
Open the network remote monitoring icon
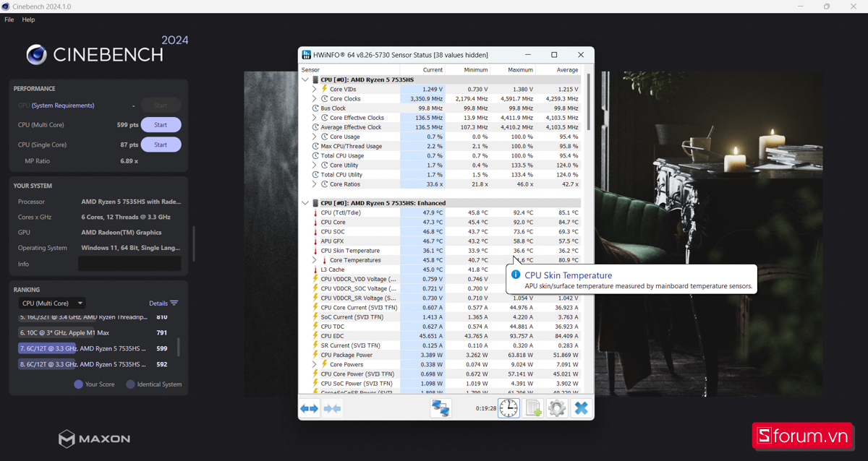441,408
